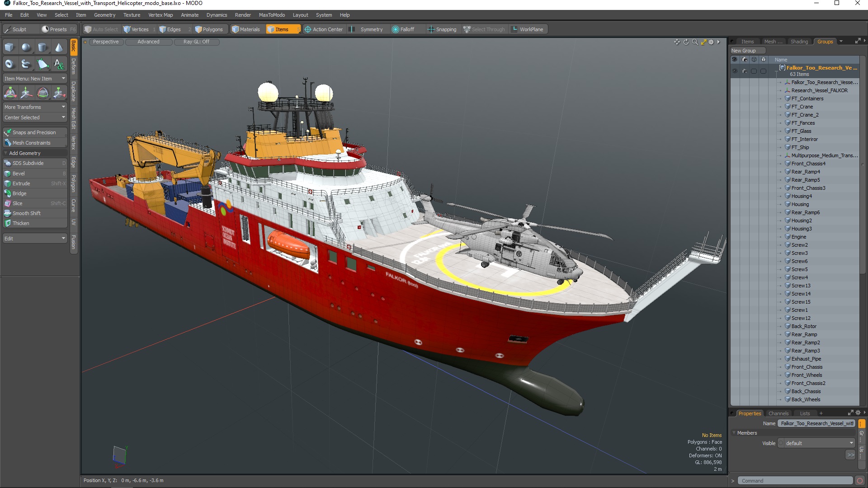Click the orange dotted properties side tab
Viewport: 868px width, 488px height.
click(x=861, y=424)
